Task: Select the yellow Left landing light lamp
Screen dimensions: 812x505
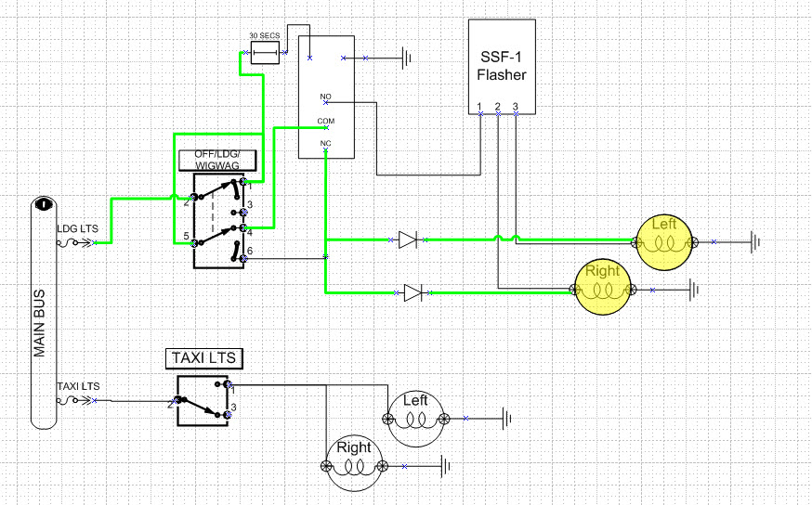Action: coord(664,241)
